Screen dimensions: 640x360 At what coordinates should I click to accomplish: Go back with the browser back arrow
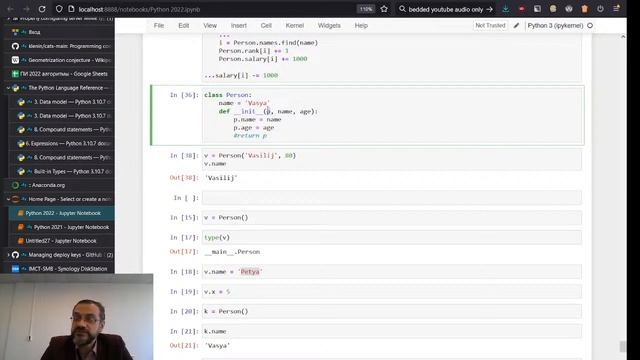[11, 9]
